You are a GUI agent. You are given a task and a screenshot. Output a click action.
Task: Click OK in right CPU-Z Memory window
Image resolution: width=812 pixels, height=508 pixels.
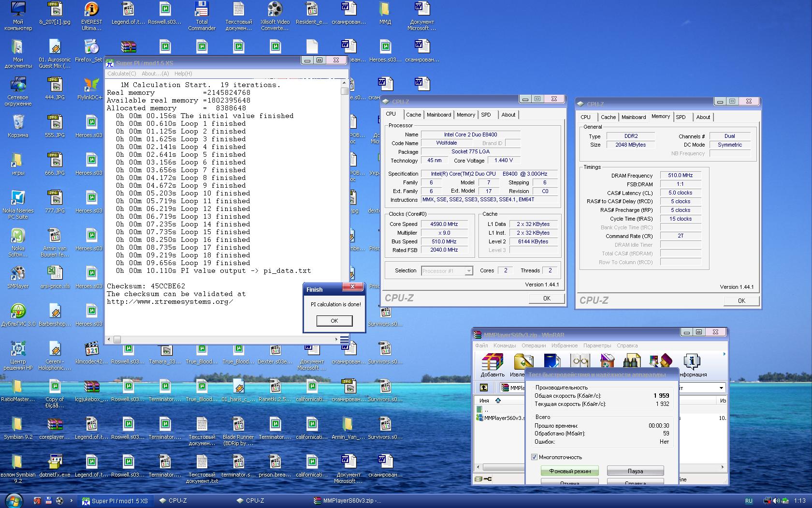coord(741,301)
